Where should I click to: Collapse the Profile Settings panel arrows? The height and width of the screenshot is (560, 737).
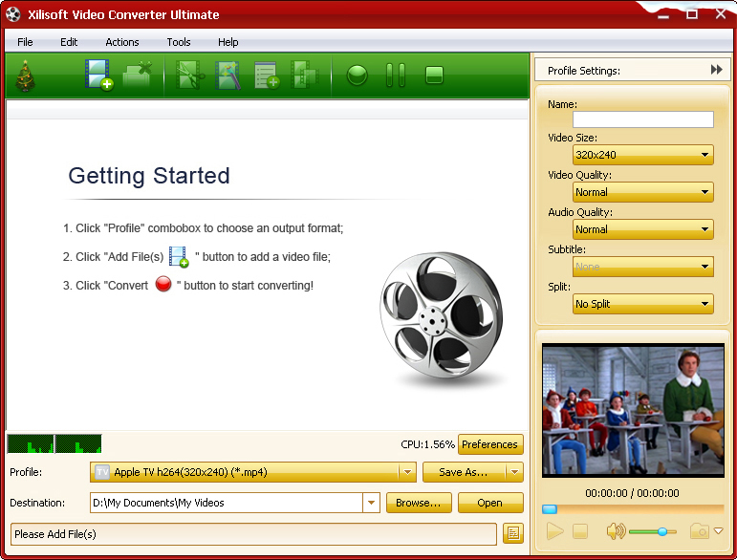coord(716,70)
